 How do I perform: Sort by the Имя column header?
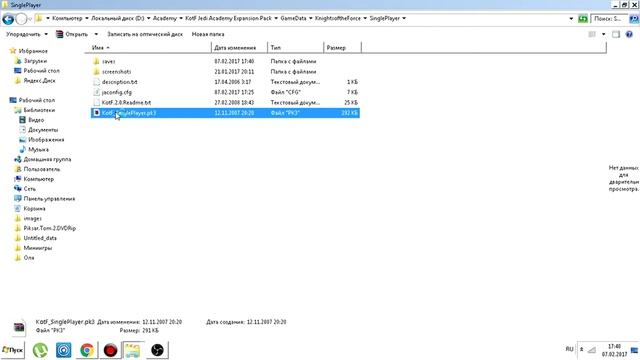click(148, 48)
